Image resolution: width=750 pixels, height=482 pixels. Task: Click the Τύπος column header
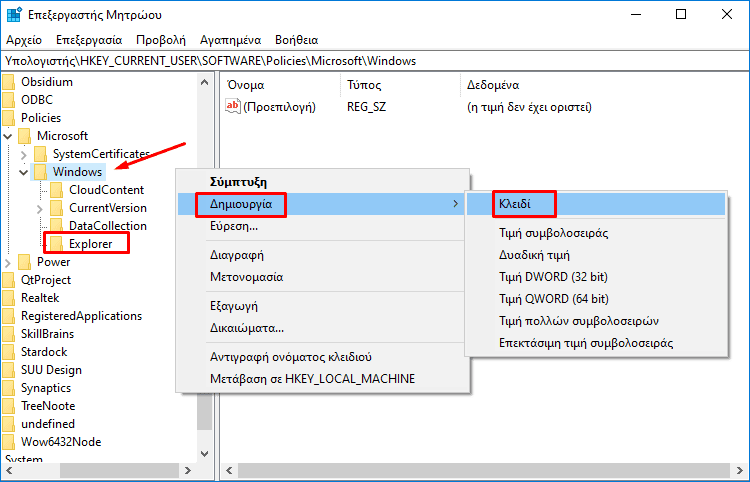pyautogui.click(x=401, y=85)
